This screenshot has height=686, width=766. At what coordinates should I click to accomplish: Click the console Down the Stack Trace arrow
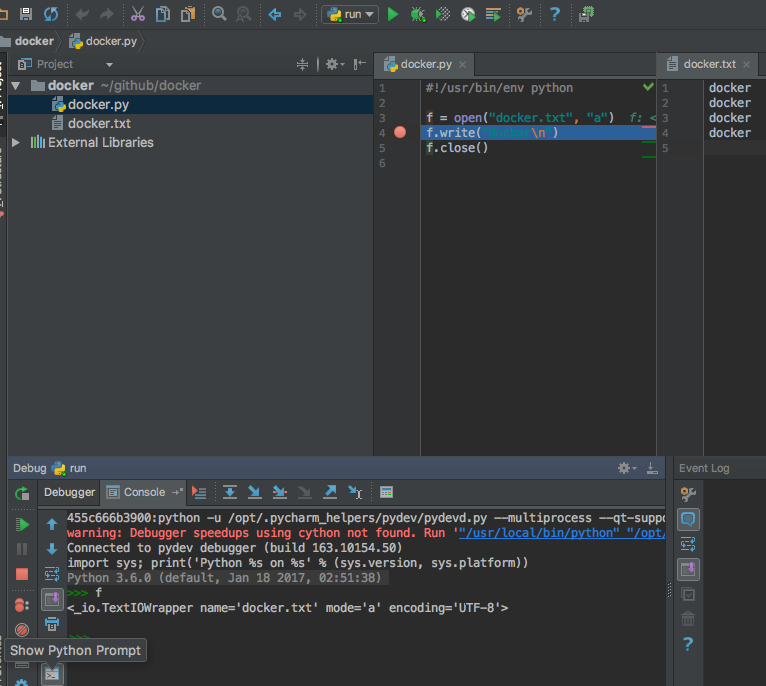coord(52,549)
